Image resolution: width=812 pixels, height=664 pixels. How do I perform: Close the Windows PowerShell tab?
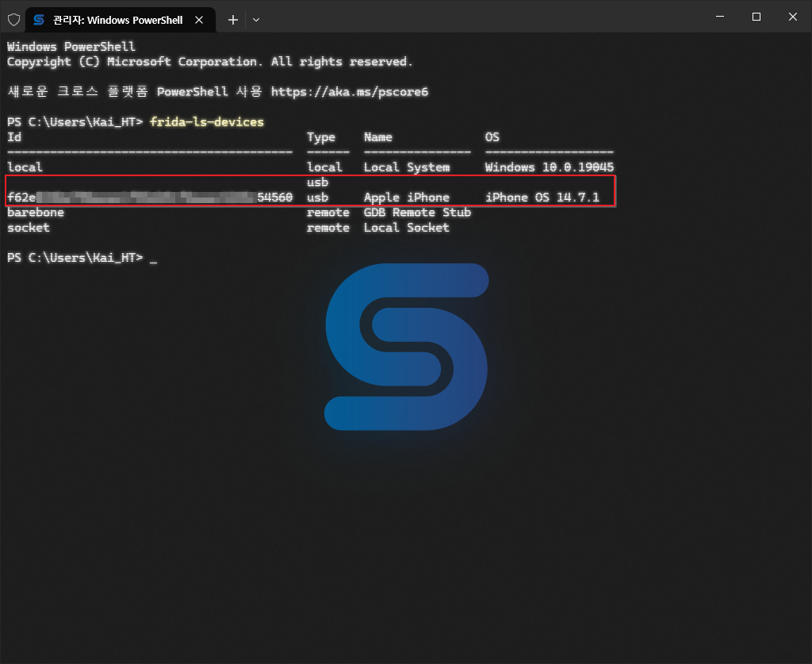(x=199, y=20)
